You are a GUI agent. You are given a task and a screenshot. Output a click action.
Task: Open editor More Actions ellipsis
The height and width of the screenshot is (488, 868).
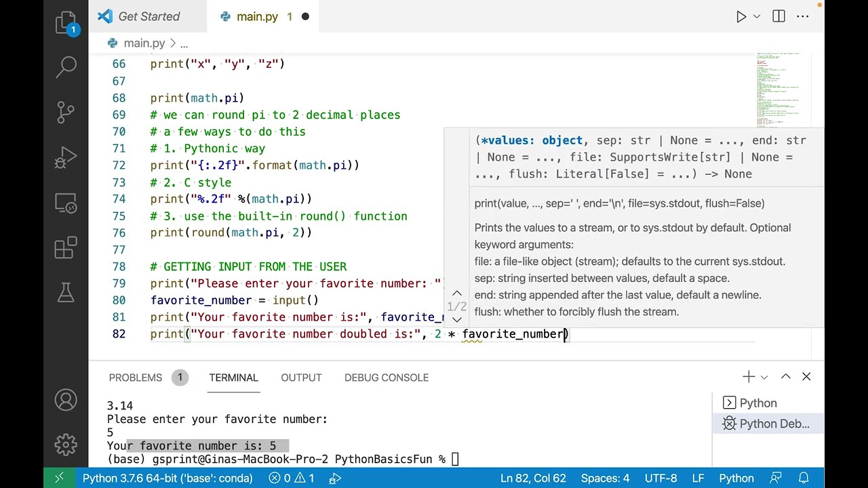tap(803, 17)
